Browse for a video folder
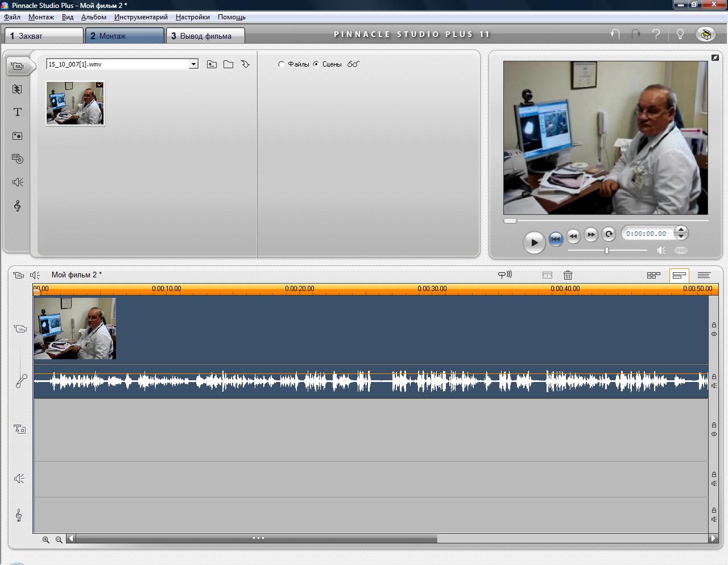Image resolution: width=728 pixels, height=565 pixels. click(x=228, y=64)
